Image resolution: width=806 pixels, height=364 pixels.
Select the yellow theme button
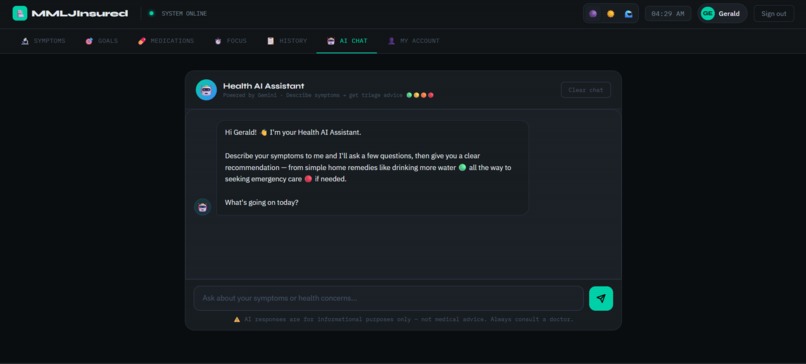click(x=611, y=14)
